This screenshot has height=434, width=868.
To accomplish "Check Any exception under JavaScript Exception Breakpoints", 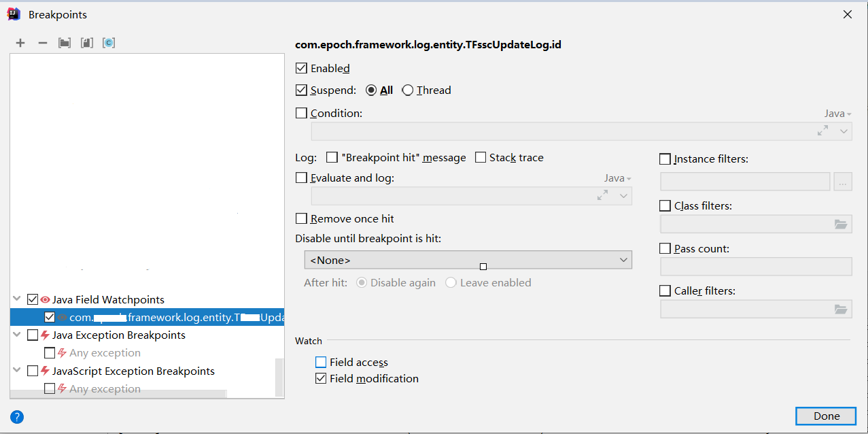I will click(49, 389).
